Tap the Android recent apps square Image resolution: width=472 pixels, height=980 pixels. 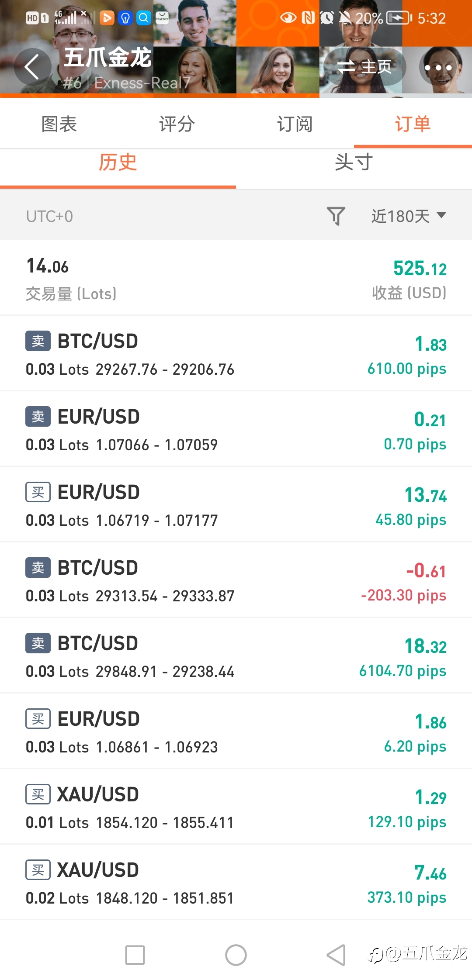[135, 955]
